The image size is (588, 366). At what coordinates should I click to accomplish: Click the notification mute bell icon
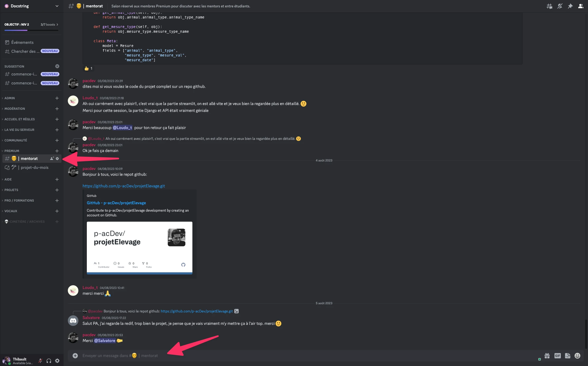click(x=560, y=6)
